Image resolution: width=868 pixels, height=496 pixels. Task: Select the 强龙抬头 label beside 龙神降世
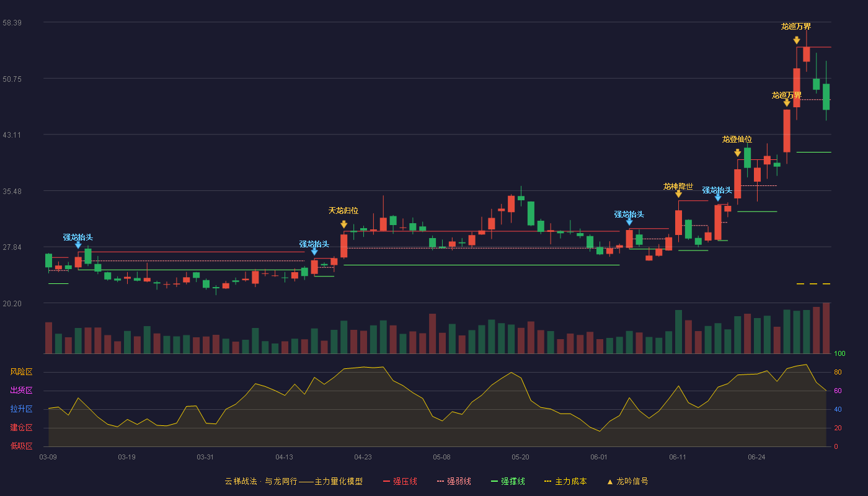717,190
